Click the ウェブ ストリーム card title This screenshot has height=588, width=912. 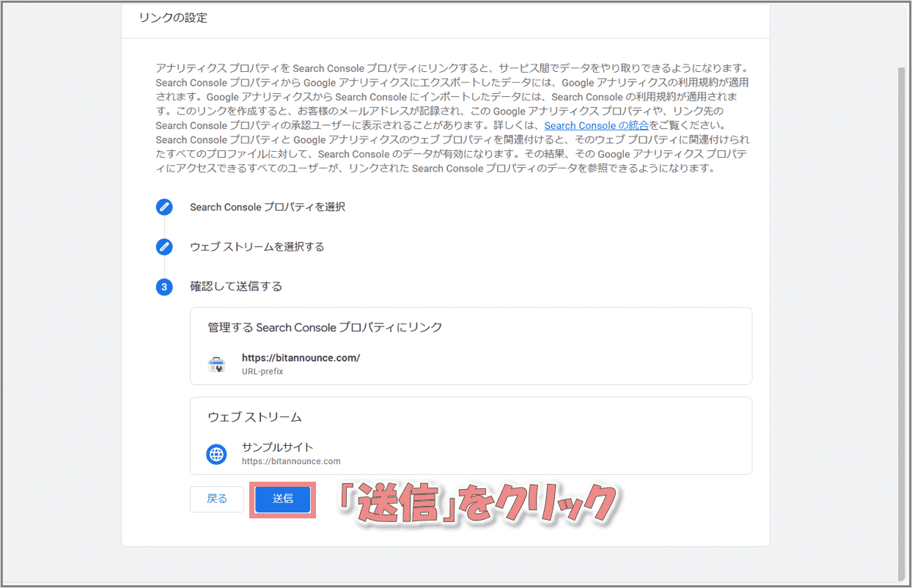pos(254,417)
